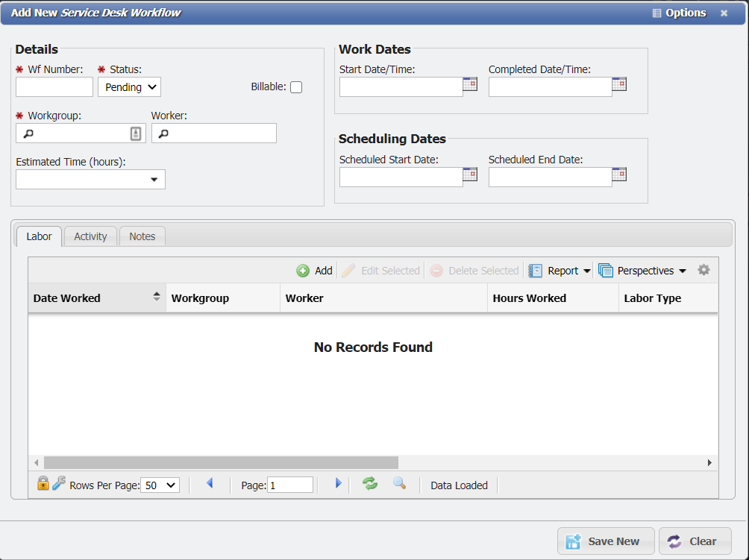
Task: Click the Add labor record button
Action: [315, 271]
